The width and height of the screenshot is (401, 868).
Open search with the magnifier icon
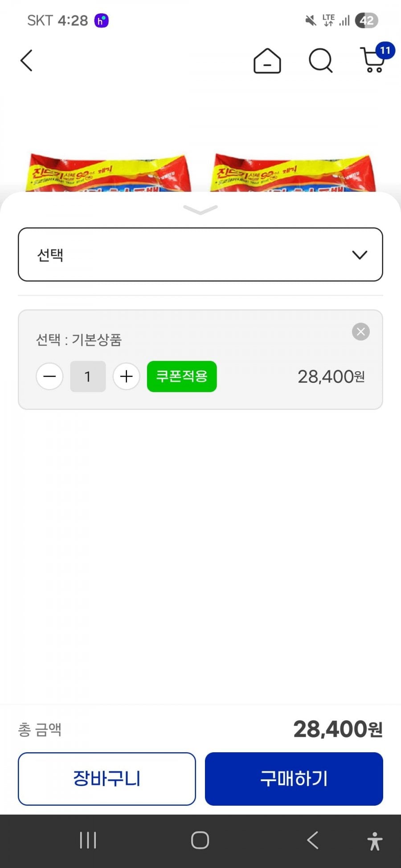(x=320, y=61)
